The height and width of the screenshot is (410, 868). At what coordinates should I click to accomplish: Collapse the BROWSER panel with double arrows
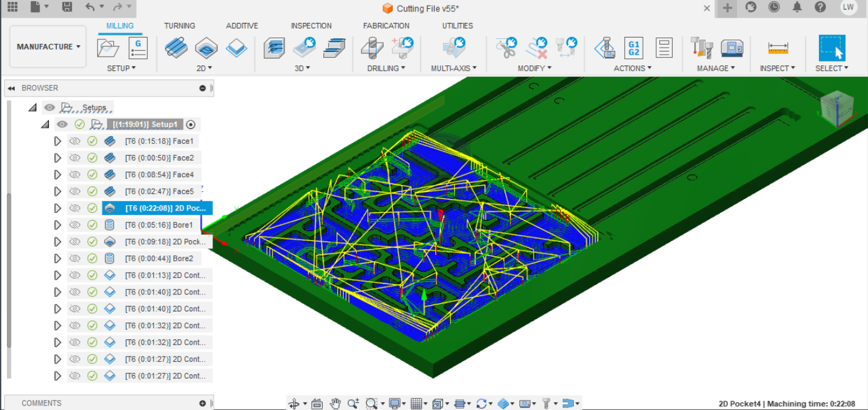[11, 88]
